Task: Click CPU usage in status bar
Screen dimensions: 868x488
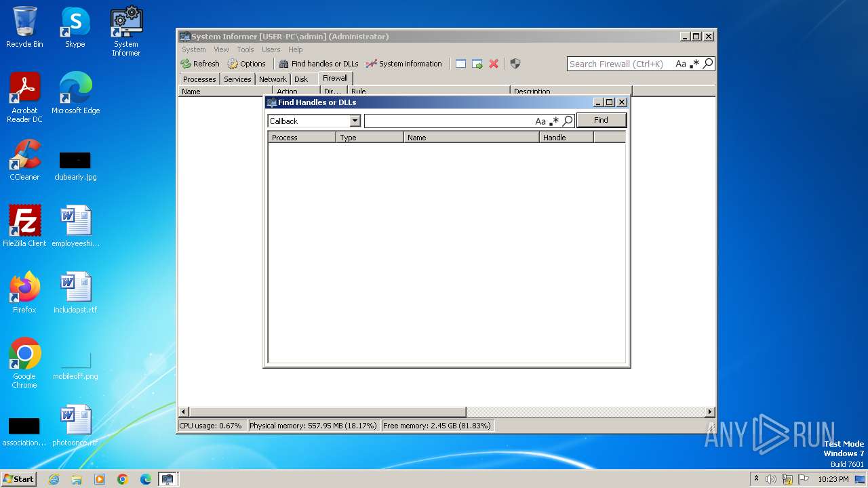Action: coord(211,426)
